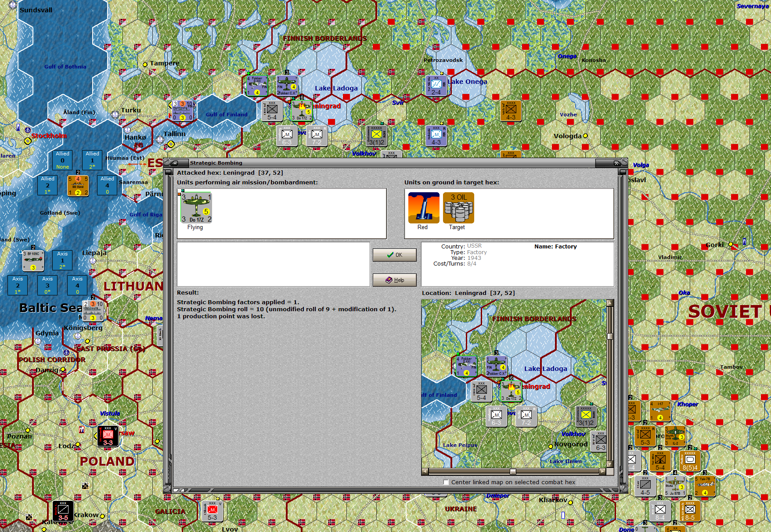This screenshot has height=532, width=771.
Task: Click the Stockholm city marker
Action: (x=28, y=141)
